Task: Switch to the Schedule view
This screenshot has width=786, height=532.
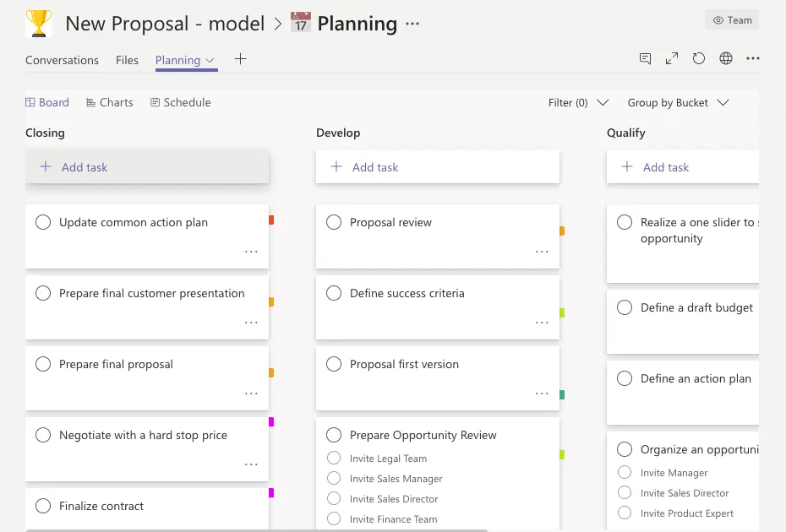Action: pyautogui.click(x=181, y=102)
